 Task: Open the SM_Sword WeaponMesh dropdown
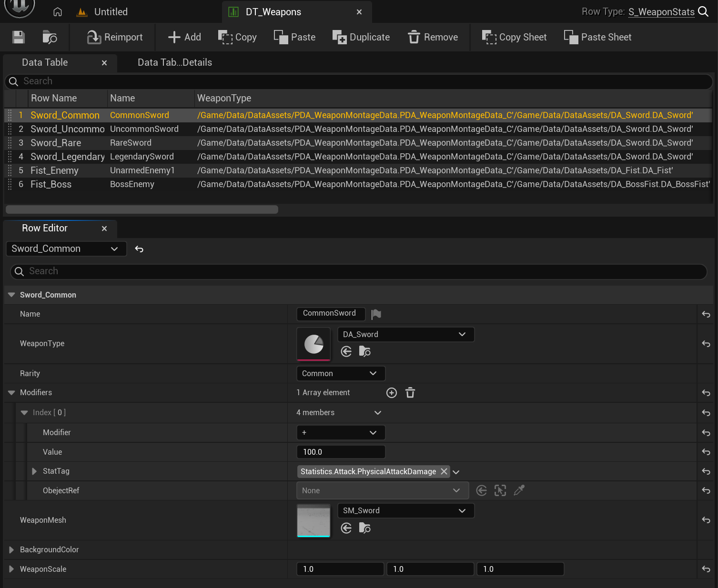(x=406, y=510)
